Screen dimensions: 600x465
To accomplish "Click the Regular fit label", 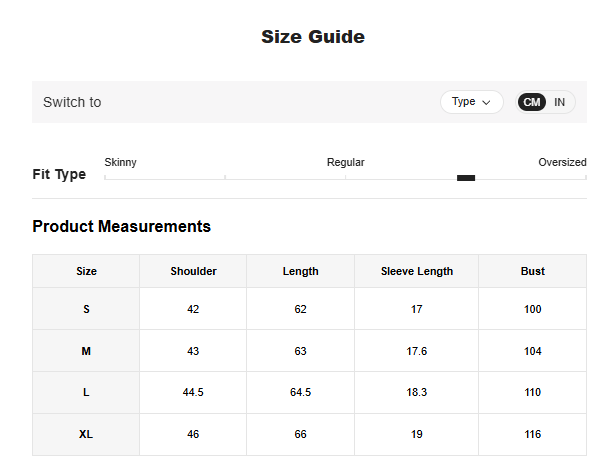I will click(x=345, y=162).
